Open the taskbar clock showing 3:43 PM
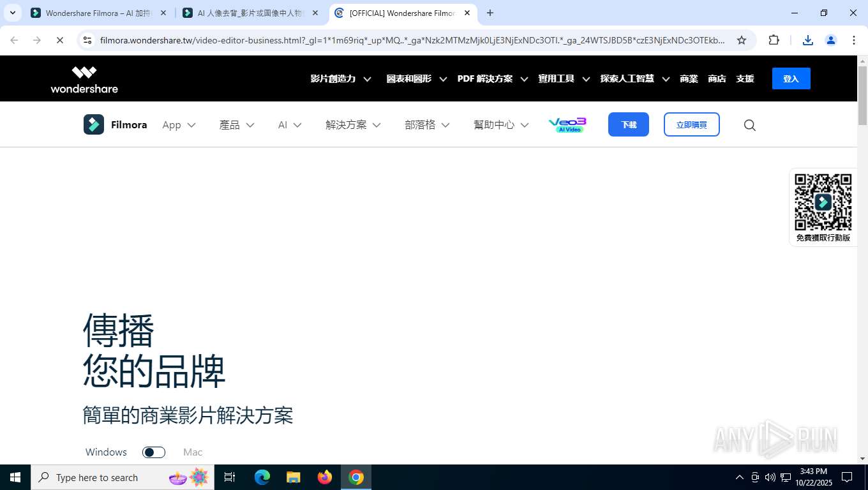Screen dimensions: 868x490 pyautogui.click(x=813, y=477)
